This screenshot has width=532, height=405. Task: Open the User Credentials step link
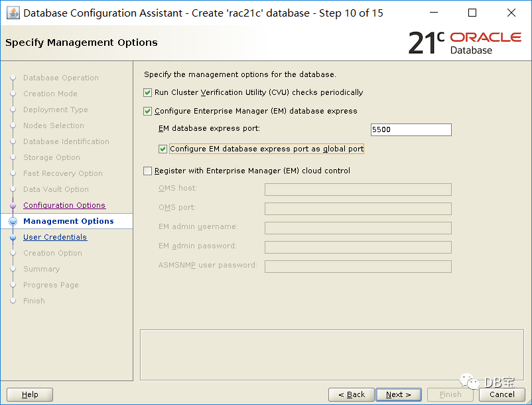click(55, 237)
